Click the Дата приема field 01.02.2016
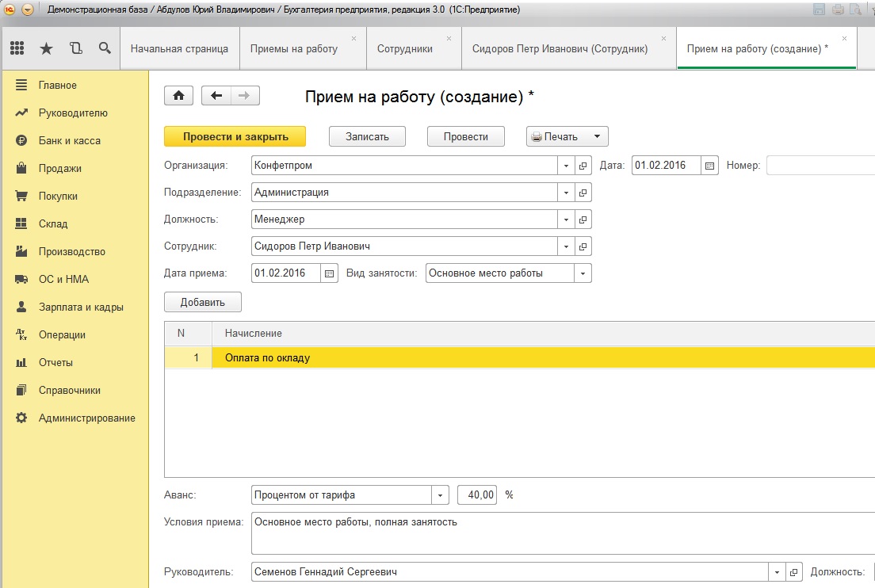This screenshot has height=588, width=875. [x=286, y=273]
